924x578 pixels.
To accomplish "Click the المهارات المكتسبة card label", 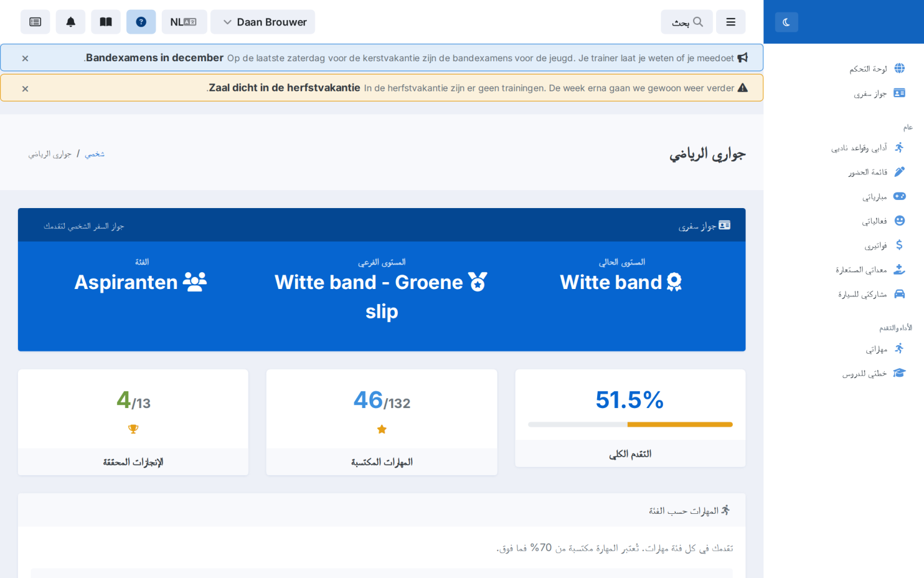I will 382,462.
